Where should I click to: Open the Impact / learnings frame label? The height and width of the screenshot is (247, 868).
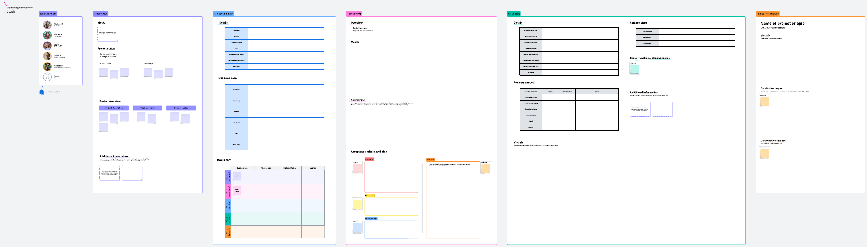coord(767,14)
